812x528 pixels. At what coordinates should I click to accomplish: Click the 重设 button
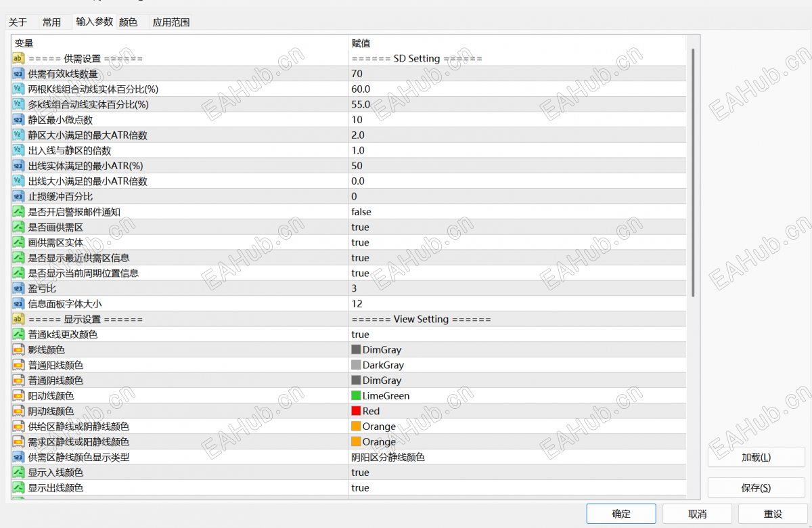coord(773,514)
